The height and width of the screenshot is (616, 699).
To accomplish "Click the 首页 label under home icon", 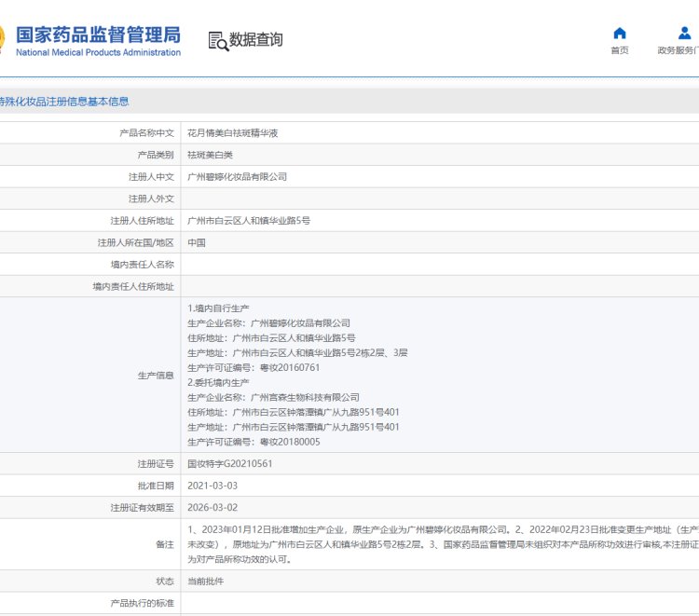I will 620,50.
